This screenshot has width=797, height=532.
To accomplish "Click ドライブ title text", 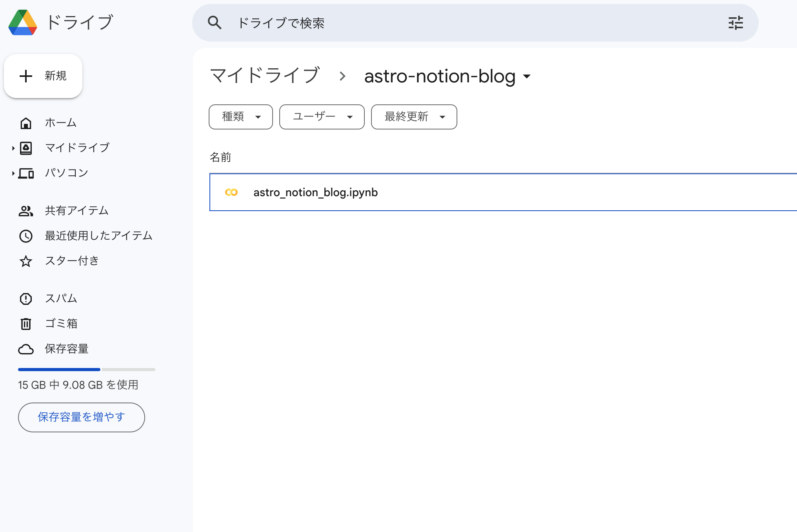I will [x=80, y=22].
